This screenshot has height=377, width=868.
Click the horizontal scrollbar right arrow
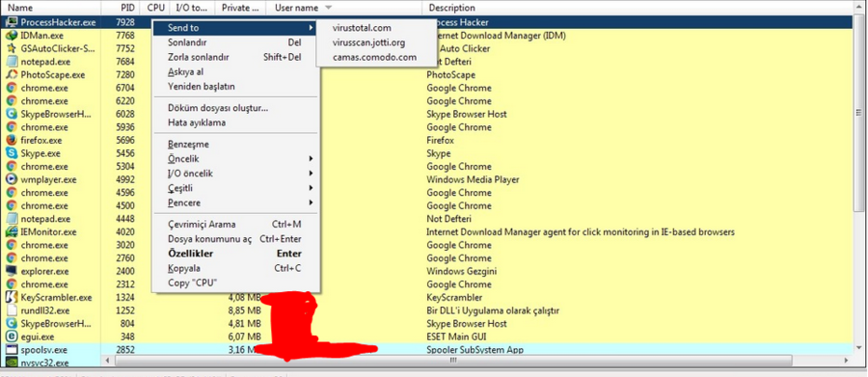click(847, 361)
